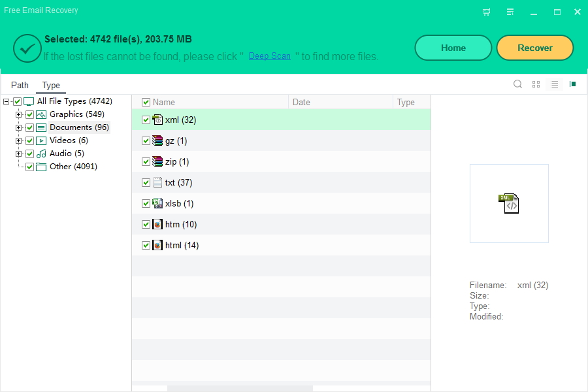Image resolution: width=588 pixels, height=392 pixels.
Task: Toggle the preview pane view icon
Action: coord(572,84)
